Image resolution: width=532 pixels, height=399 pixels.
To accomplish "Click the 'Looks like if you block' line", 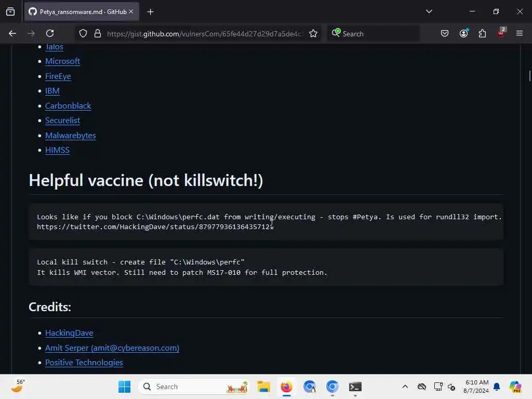I will point(269,217).
